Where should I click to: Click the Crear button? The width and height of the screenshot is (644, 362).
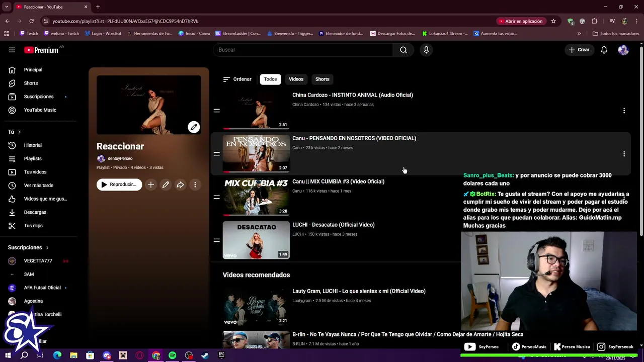[579, 50]
